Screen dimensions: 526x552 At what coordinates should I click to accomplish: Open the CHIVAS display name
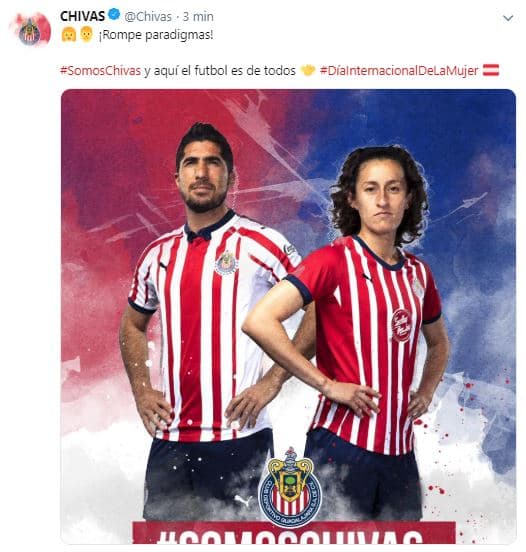(x=82, y=16)
